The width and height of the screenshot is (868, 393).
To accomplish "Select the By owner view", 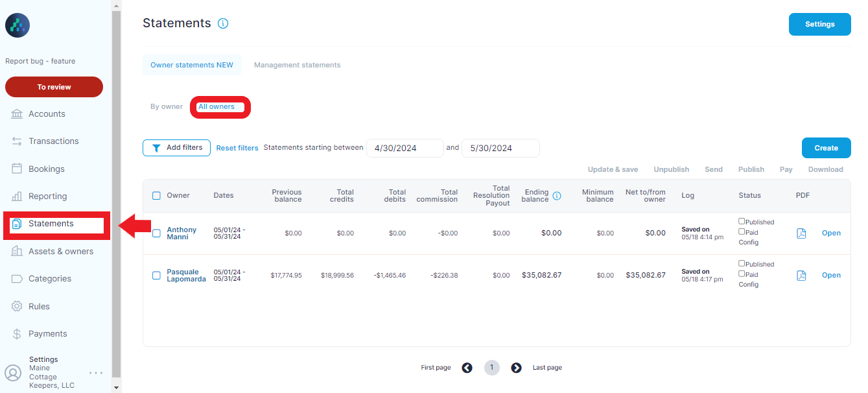I will [167, 107].
